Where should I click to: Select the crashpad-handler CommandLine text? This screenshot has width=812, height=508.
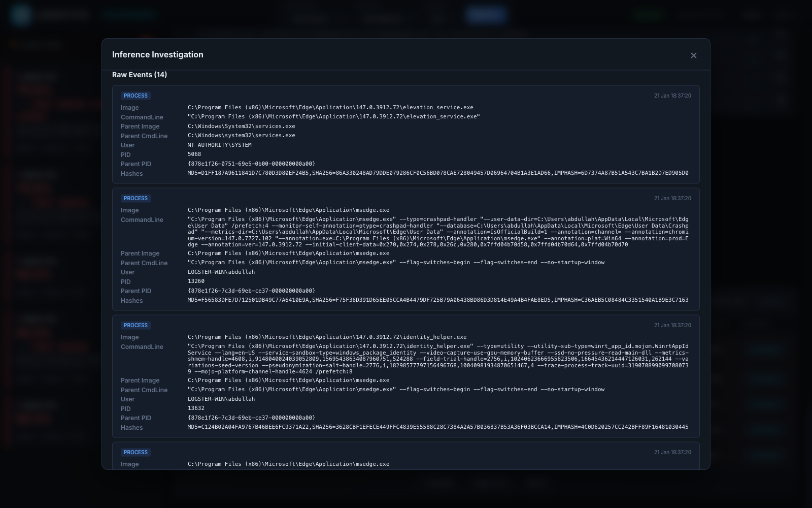tap(438, 232)
